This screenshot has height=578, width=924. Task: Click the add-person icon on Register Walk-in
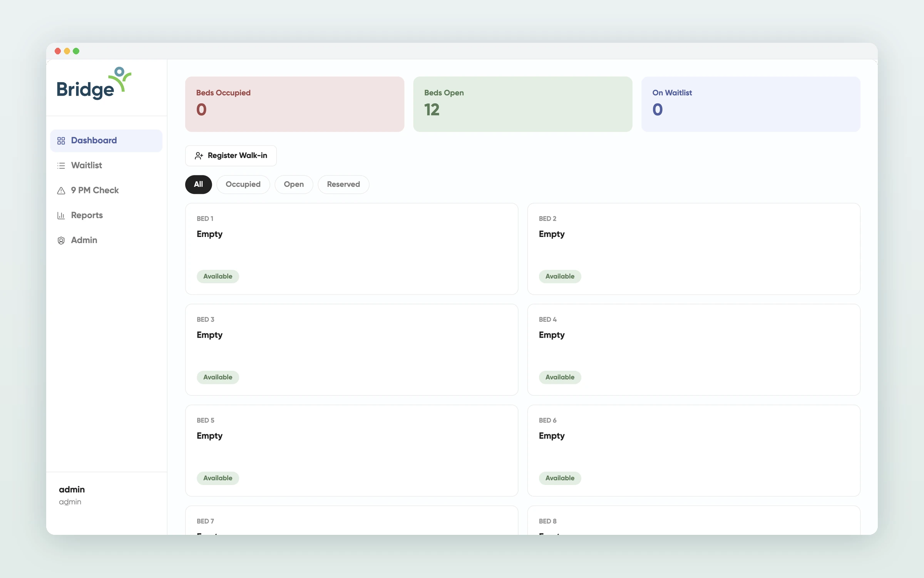pos(199,156)
